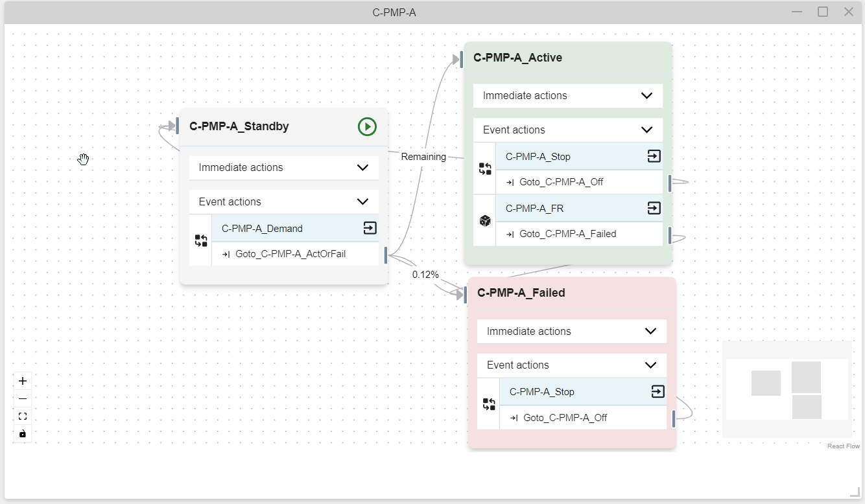Click arrow icon before Goto_C-PMP-A_Failed
The width and height of the screenshot is (865, 504).
point(510,234)
